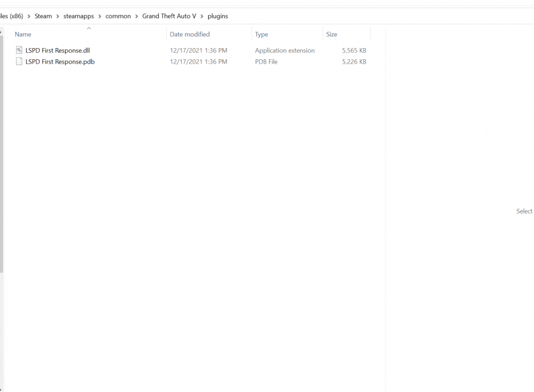Select the file LSPD First Response.dll

pyautogui.click(x=58, y=50)
